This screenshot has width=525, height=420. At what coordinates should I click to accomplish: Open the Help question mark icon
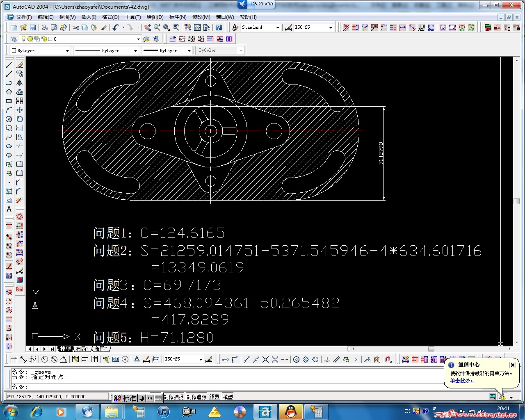[219, 27]
